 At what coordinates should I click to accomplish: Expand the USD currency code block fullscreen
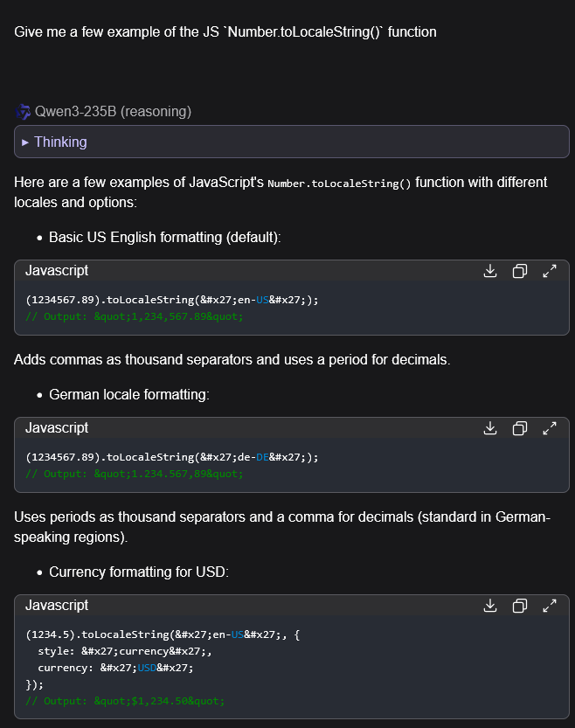point(550,606)
